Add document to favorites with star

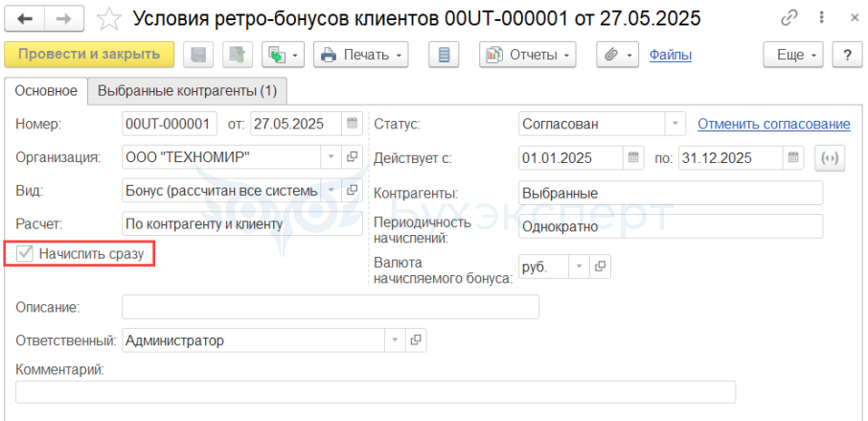point(111,19)
